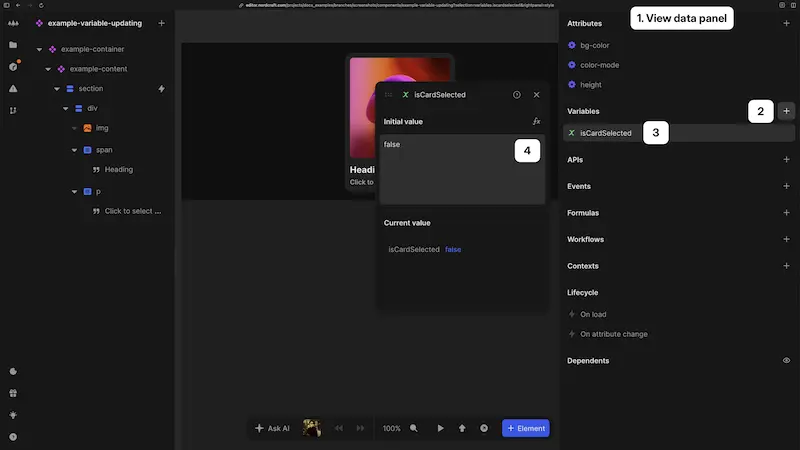Select the span element row
This screenshot has width=800, height=450.
pyautogui.click(x=104, y=150)
